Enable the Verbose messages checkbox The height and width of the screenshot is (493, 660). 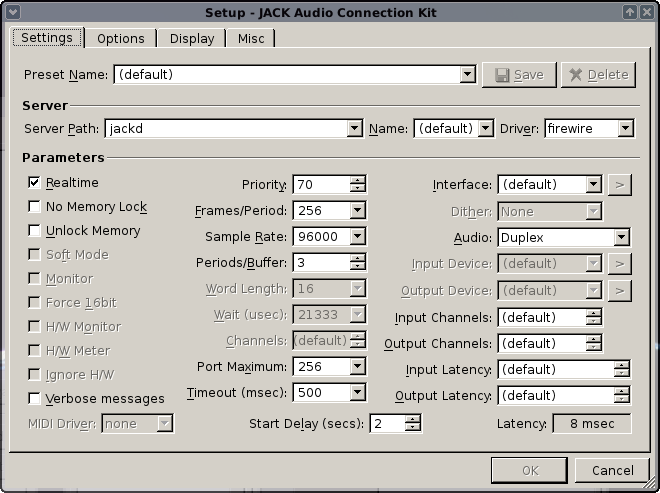[x=34, y=398]
